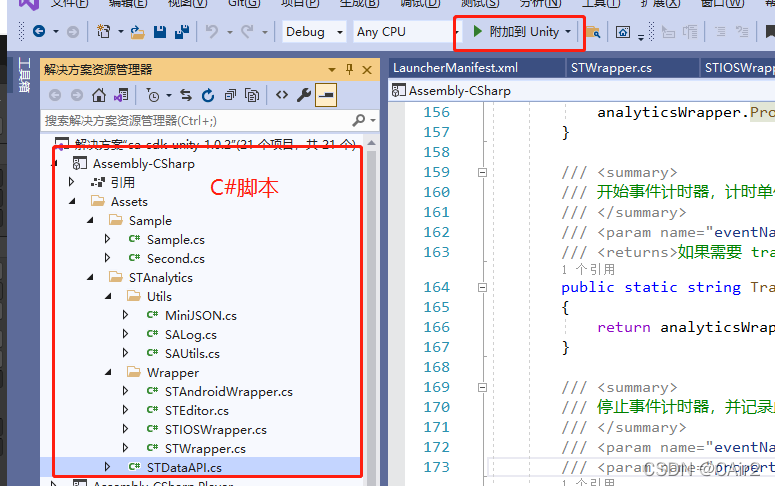
Task: Toggle the pin on Solution Explorer panel
Action: coord(349,70)
